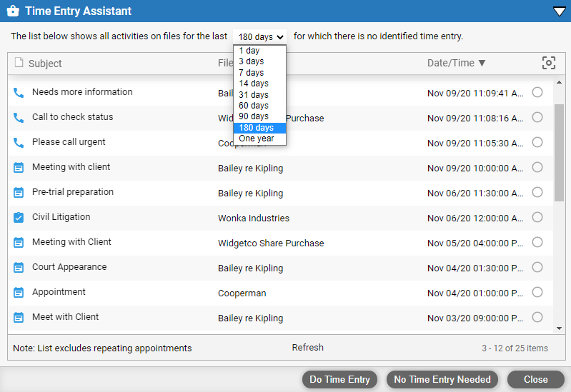Screen dimensions: 571x392
Task: Click 'Court Appearance' subject text
Action: tap(69, 267)
